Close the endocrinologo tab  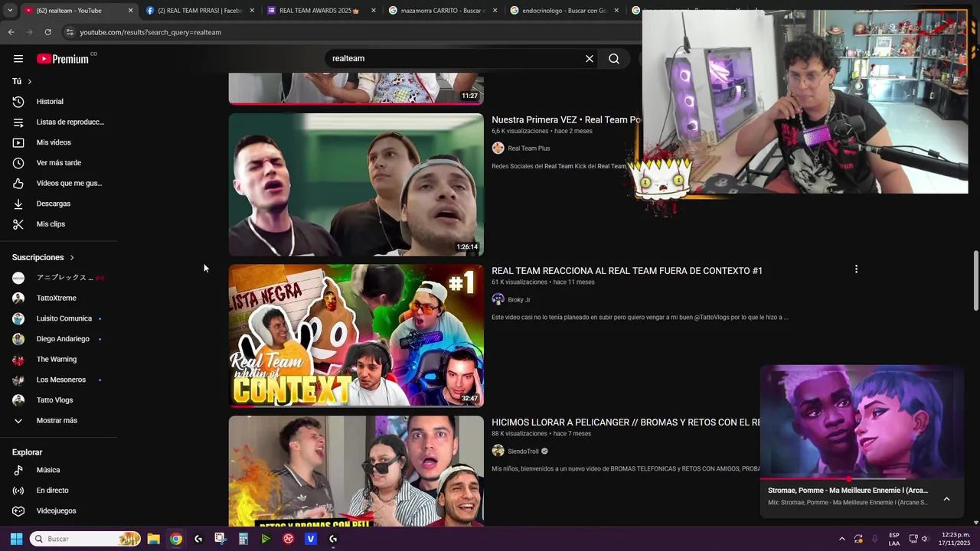click(616, 11)
